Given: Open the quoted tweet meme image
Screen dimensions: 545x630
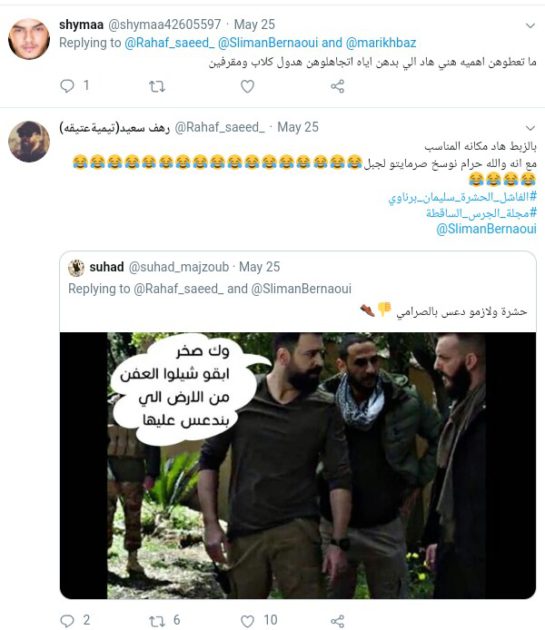Looking at the screenshot, I should (298, 465).
